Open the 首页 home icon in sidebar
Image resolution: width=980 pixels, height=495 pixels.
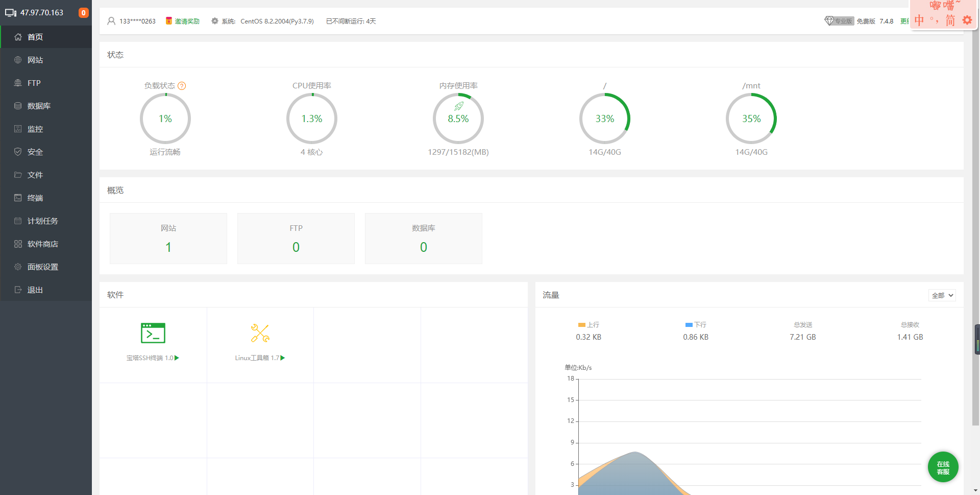tap(18, 37)
